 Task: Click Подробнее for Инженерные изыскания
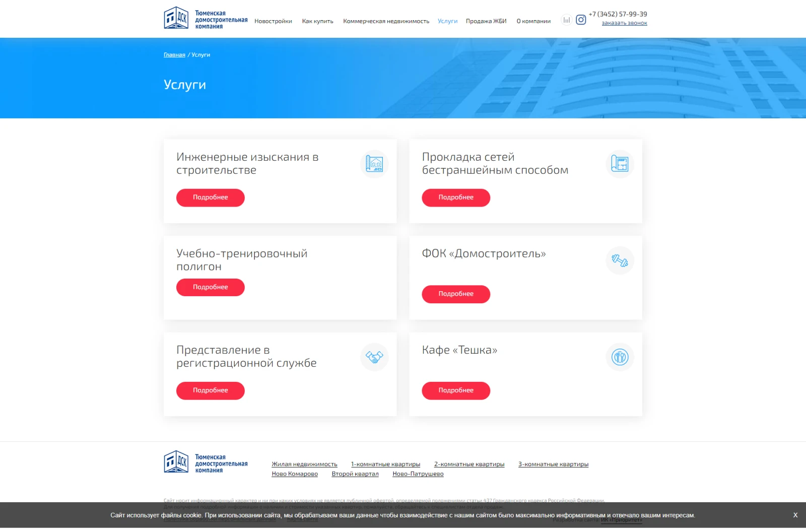210,197
